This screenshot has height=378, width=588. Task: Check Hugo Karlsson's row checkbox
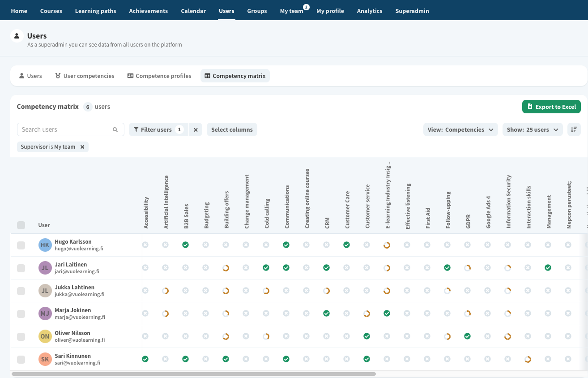(21, 245)
